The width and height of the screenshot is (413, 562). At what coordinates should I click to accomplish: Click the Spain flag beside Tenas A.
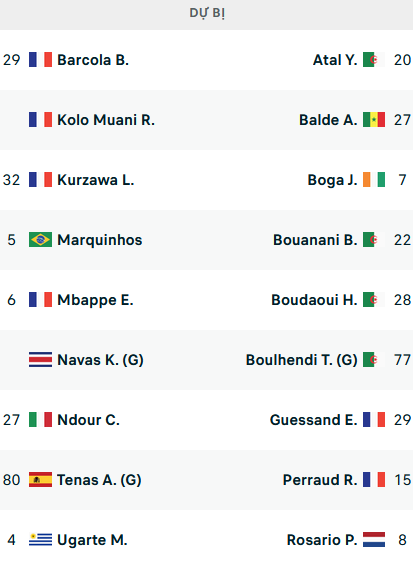(40, 480)
